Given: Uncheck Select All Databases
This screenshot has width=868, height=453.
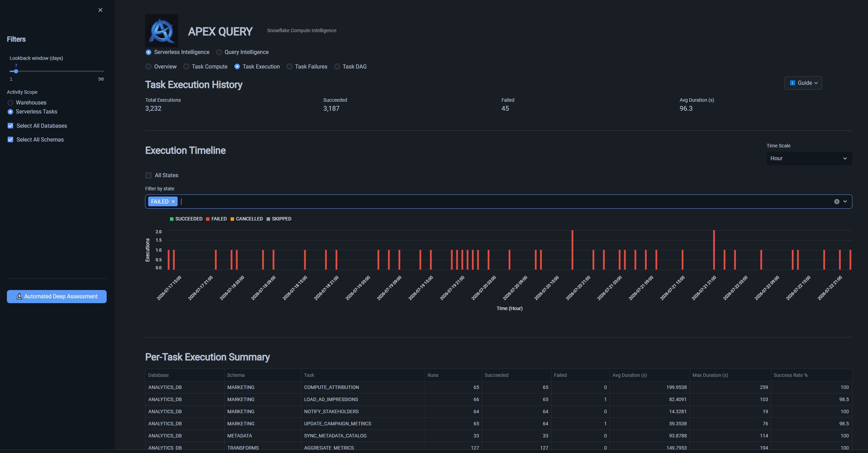Looking at the screenshot, I should pos(10,126).
